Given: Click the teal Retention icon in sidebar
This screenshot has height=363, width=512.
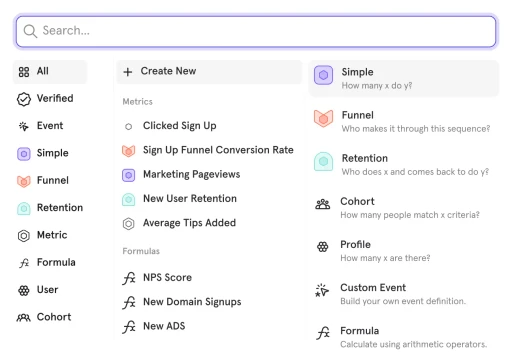Looking at the screenshot, I should coord(24,208).
